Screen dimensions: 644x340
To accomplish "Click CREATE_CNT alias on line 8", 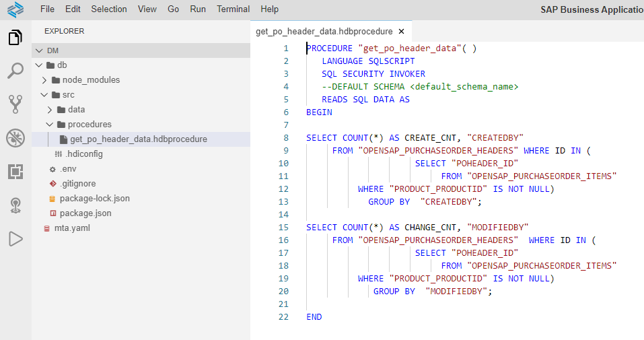I will coord(430,138).
